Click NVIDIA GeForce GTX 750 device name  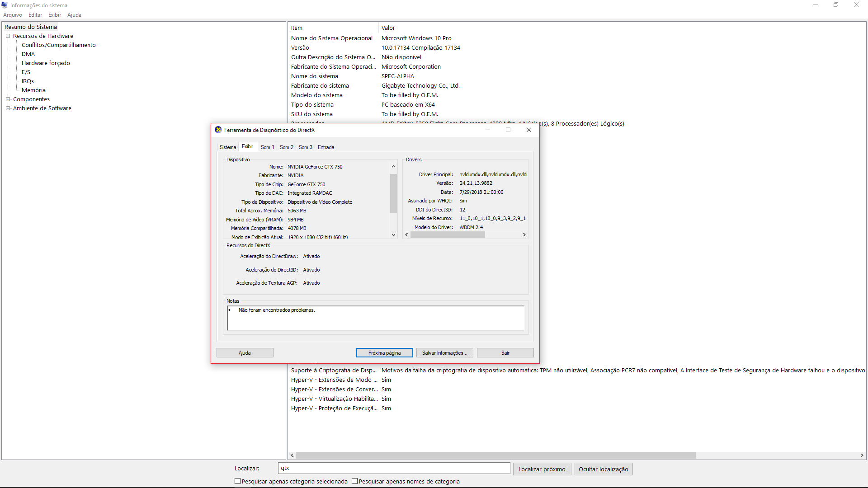click(315, 167)
